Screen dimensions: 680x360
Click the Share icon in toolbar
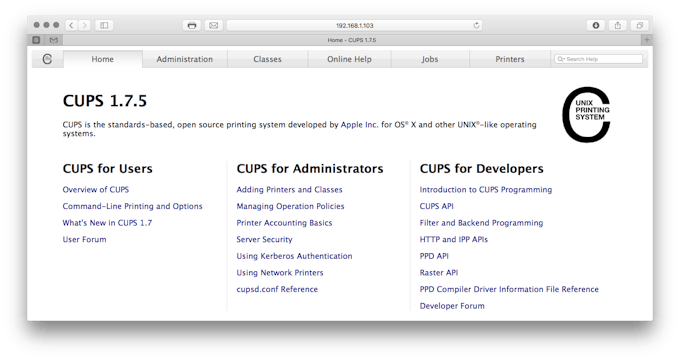click(x=618, y=25)
